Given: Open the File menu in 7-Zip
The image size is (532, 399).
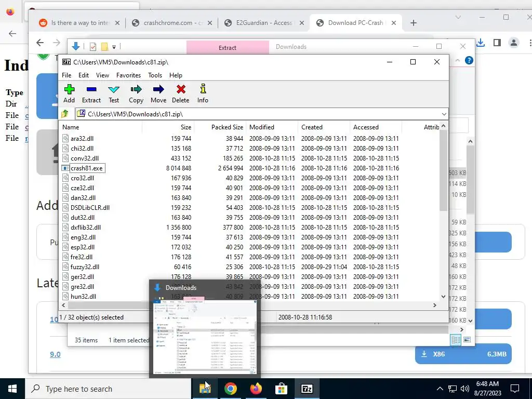Looking at the screenshot, I should [x=66, y=75].
